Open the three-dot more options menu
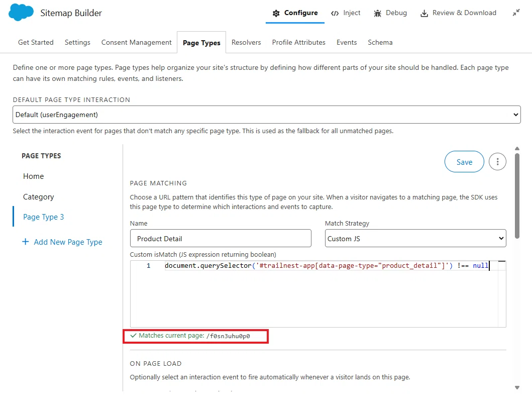The image size is (532, 412). tap(497, 162)
